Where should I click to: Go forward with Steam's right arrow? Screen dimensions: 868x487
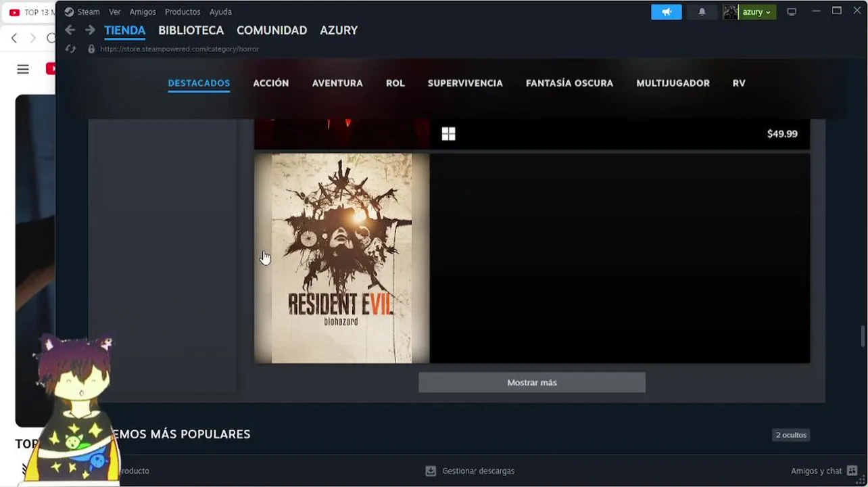pos(90,30)
